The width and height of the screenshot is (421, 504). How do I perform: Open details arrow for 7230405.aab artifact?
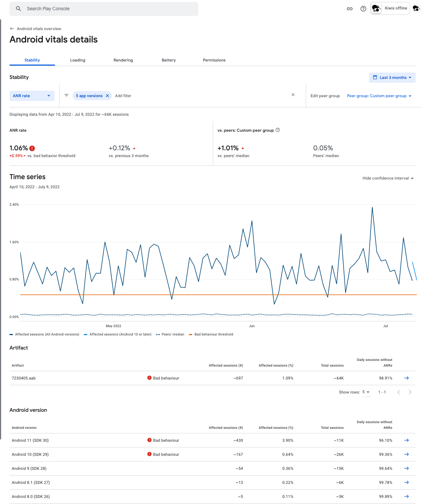pos(406,378)
